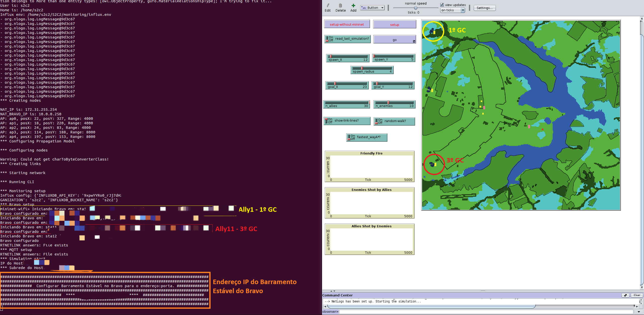Image resolution: width=644 pixels, height=315 pixels.
Task: Click the Edit pencil icon
Action: pos(328,6)
